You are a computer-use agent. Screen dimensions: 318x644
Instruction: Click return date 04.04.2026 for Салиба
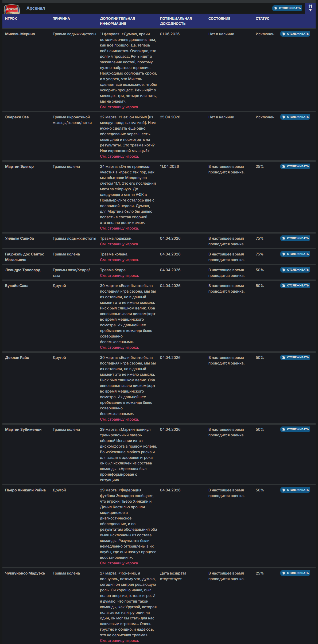pyautogui.click(x=170, y=239)
